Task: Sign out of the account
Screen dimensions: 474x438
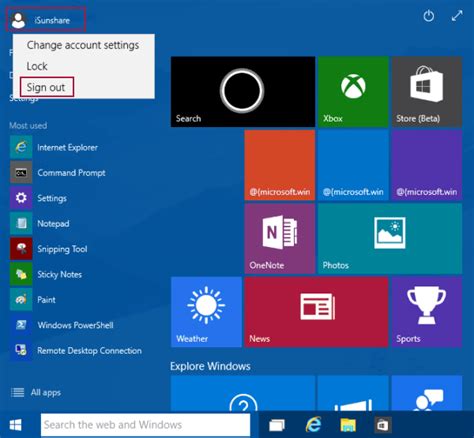Action: tap(46, 87)
